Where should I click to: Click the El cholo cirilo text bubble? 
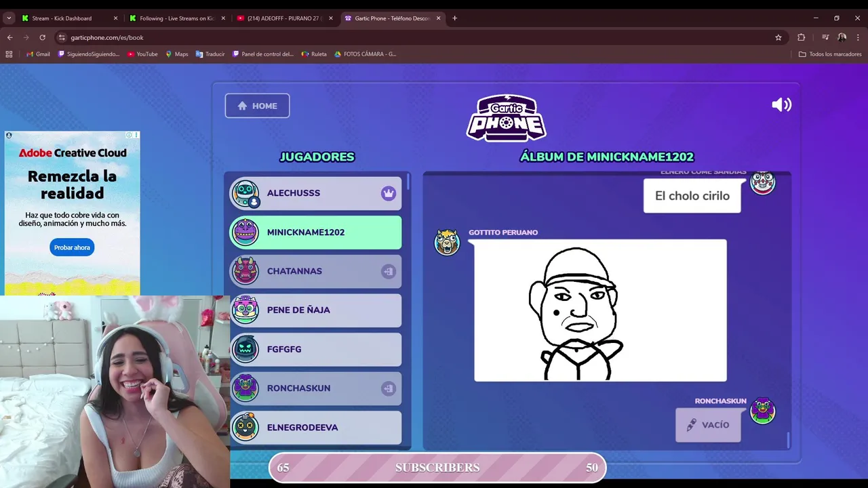[x=692, y=196]
